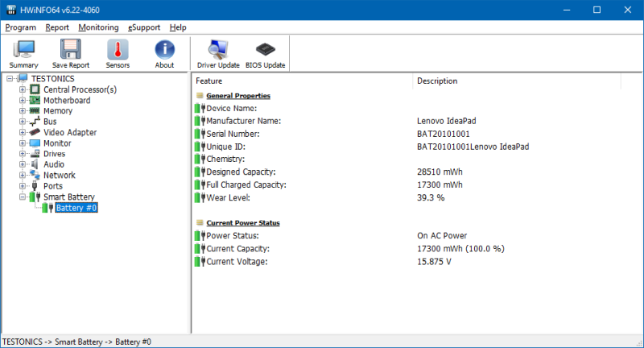Minimize the HWiNFO64 window
644x348 pixels.
coord(567,10)
